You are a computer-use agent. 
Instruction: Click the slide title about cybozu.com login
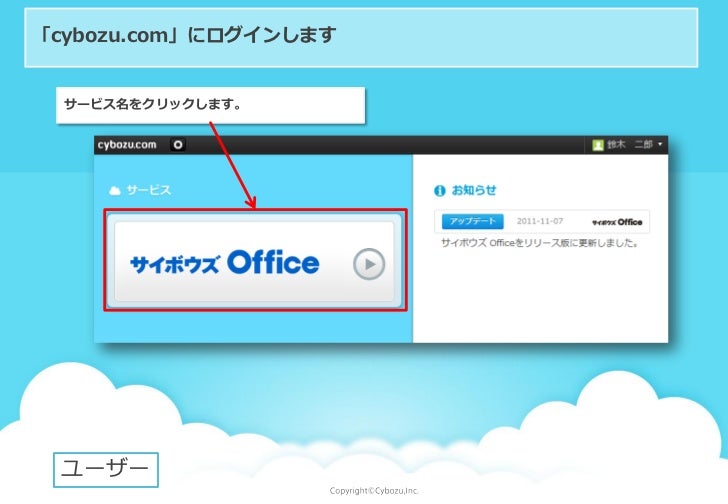tap(188, 35)
